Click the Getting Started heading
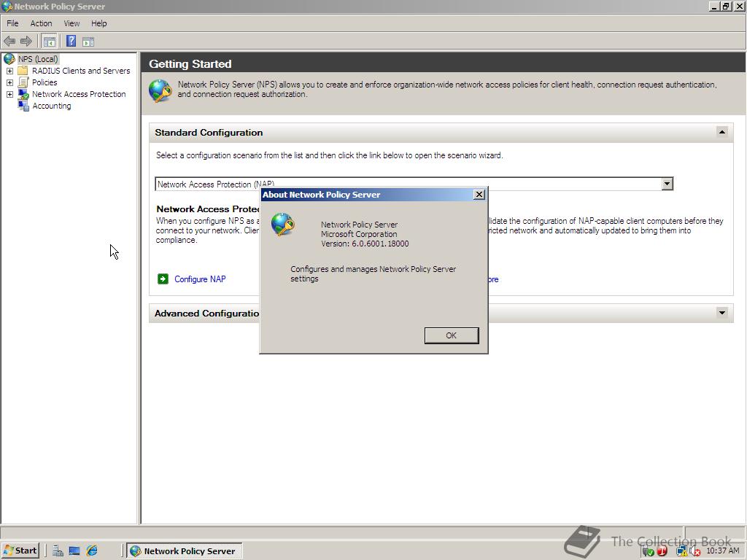This screenshot has height=560, width=747. coord(190,64)
